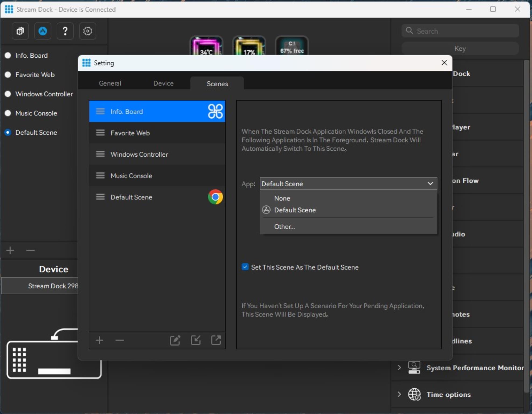Select Default Scene row in scenes list
Viewport: 532px width, 414px height.
(x=157, y=197)
